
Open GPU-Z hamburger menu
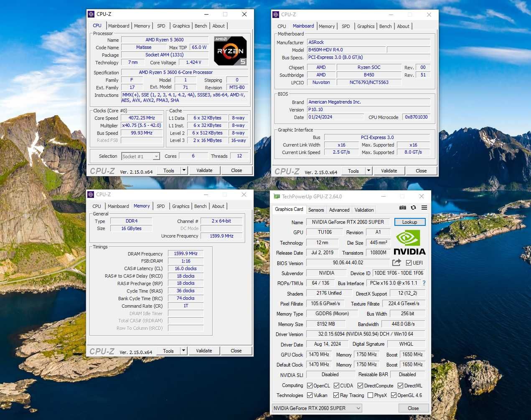click(424, 207)
